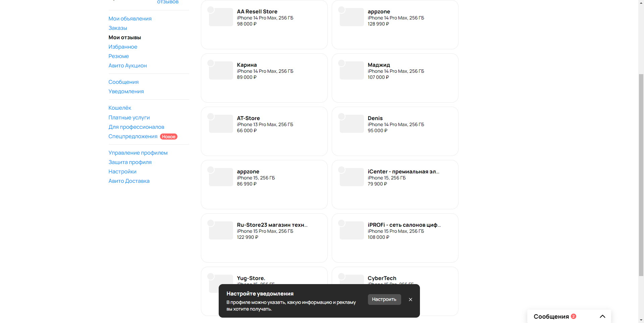This screenshot has width=644, height=323.
Task: Select Мои отзывы in the sidebar
Action: 125,37
